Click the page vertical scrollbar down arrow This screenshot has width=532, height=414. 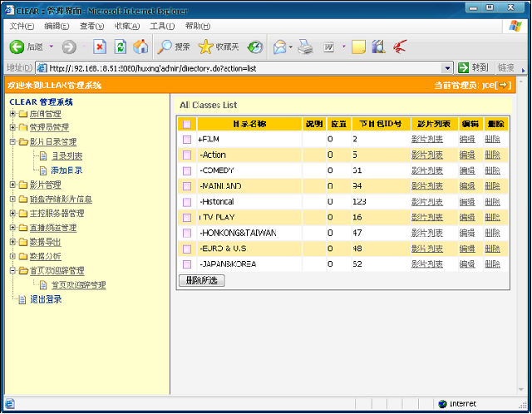click(521, 390)
